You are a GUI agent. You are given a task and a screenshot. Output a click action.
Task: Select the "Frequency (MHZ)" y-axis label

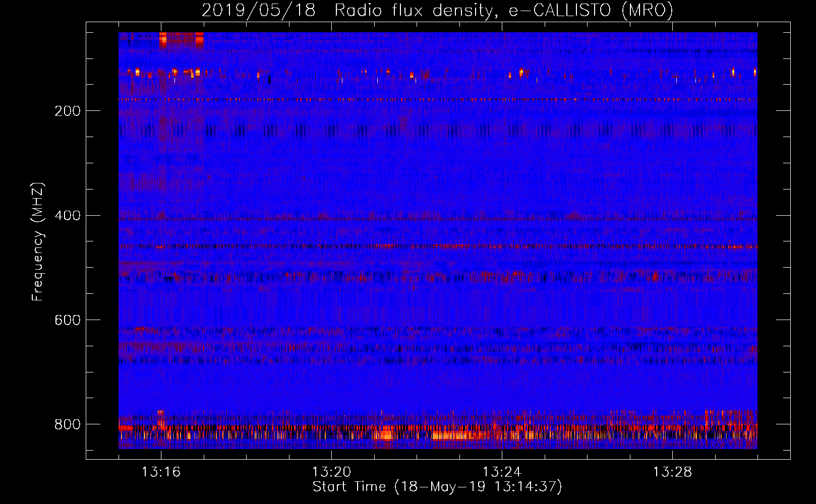coord(38,241)
